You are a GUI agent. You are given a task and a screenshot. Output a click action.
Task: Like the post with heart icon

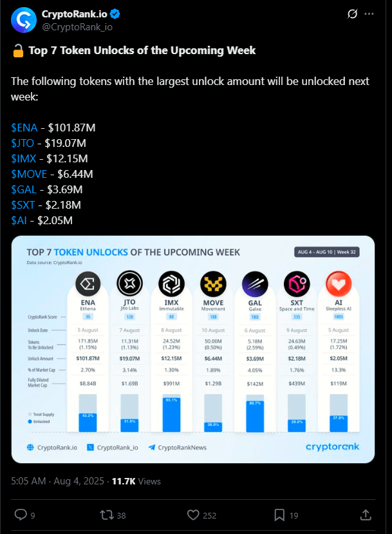193,515
